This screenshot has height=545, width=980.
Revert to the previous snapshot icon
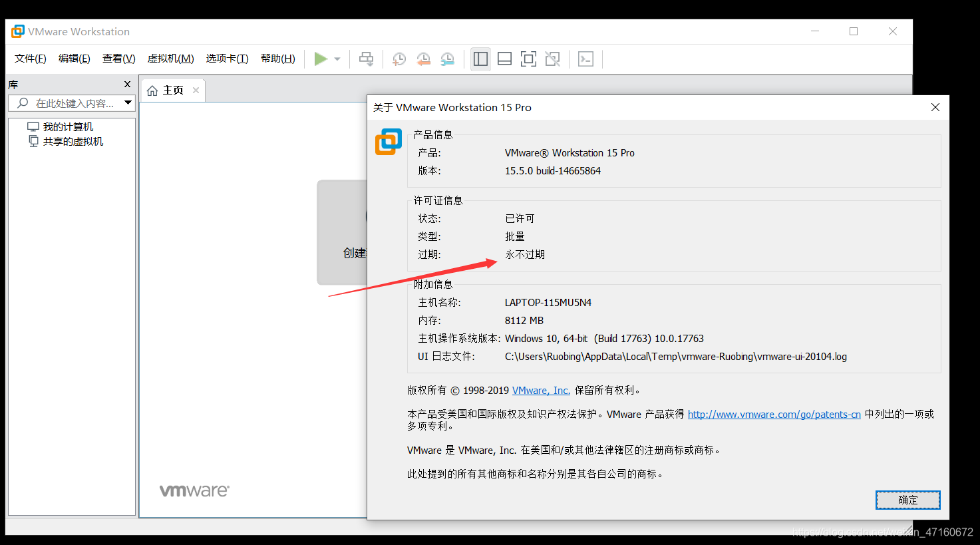423,59
